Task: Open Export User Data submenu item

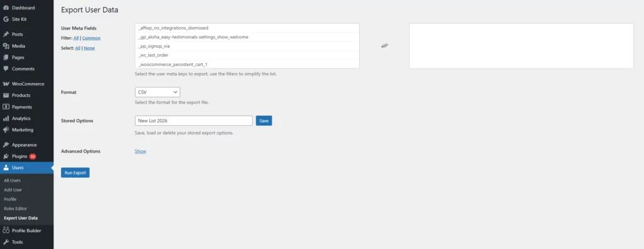Action: point(21,218)
